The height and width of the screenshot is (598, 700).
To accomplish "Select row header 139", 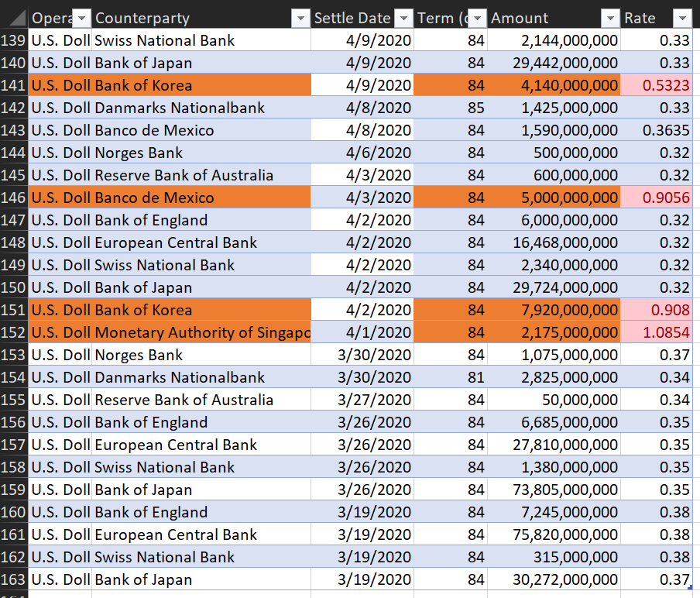I will (x=14, y=40).
